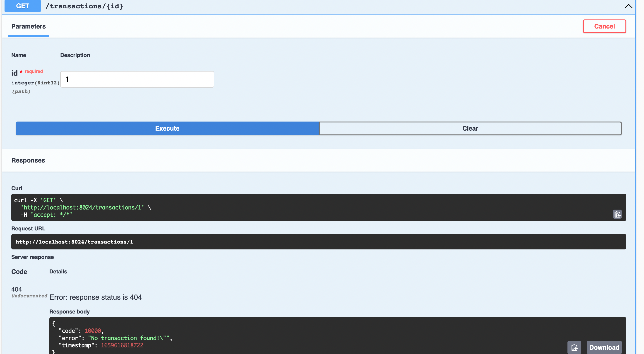
Task: Click the required indicator next to id
Action: point(33,71)
